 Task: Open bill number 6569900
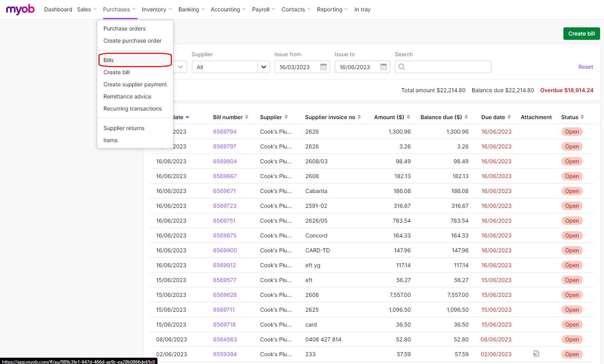225,250
